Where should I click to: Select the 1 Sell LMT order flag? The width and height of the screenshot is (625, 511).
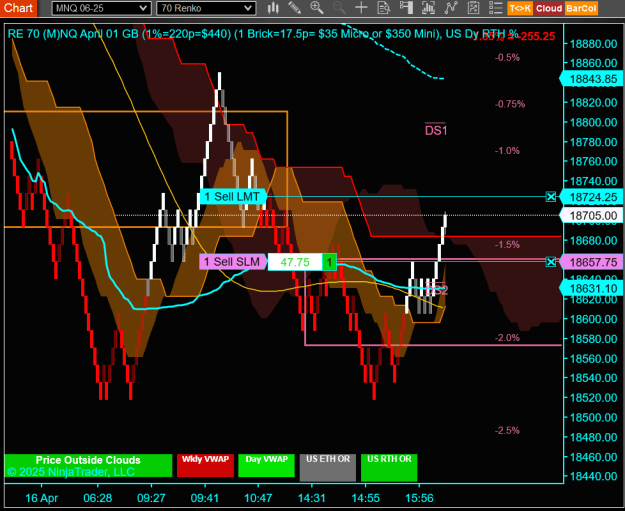click(233, 197)
